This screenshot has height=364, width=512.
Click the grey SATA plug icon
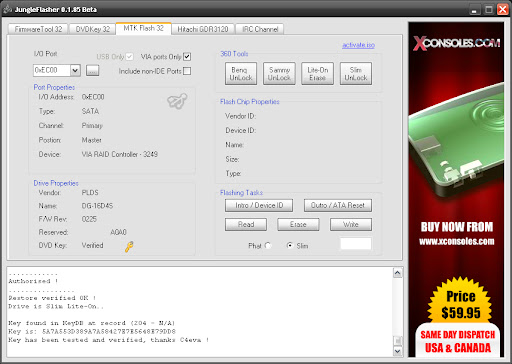177,101
